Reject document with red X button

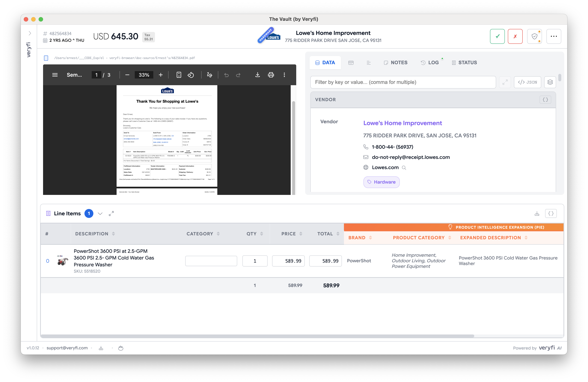(x=515, y=36)
